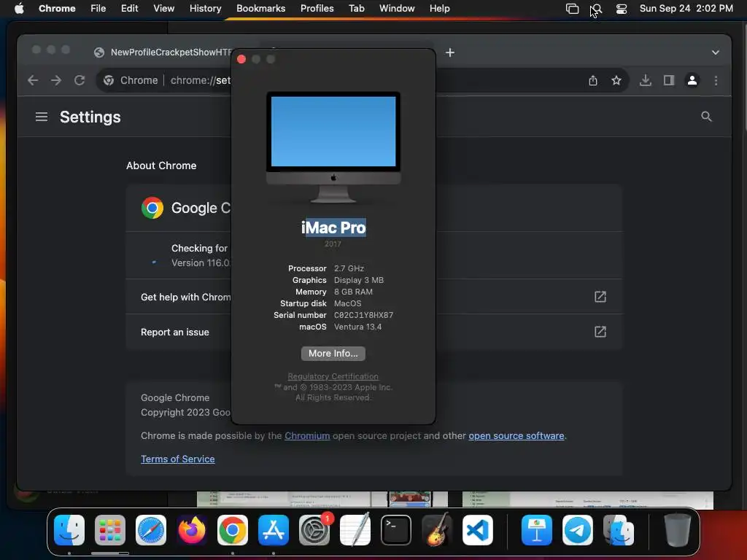This screenshot has height=560, width=747.
Task: Open the Window menu
Action: click(x=397, y=9)
